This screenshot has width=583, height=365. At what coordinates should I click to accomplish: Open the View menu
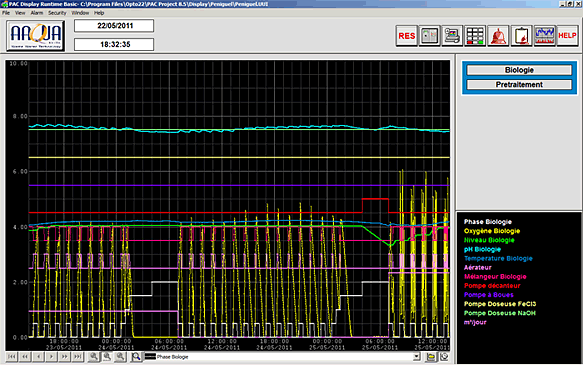20,13
